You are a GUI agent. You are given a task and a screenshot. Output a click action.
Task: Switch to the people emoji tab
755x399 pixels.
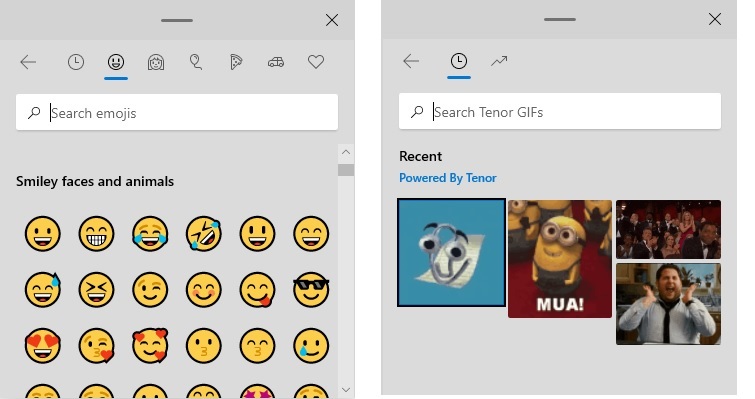coord(156,62)
